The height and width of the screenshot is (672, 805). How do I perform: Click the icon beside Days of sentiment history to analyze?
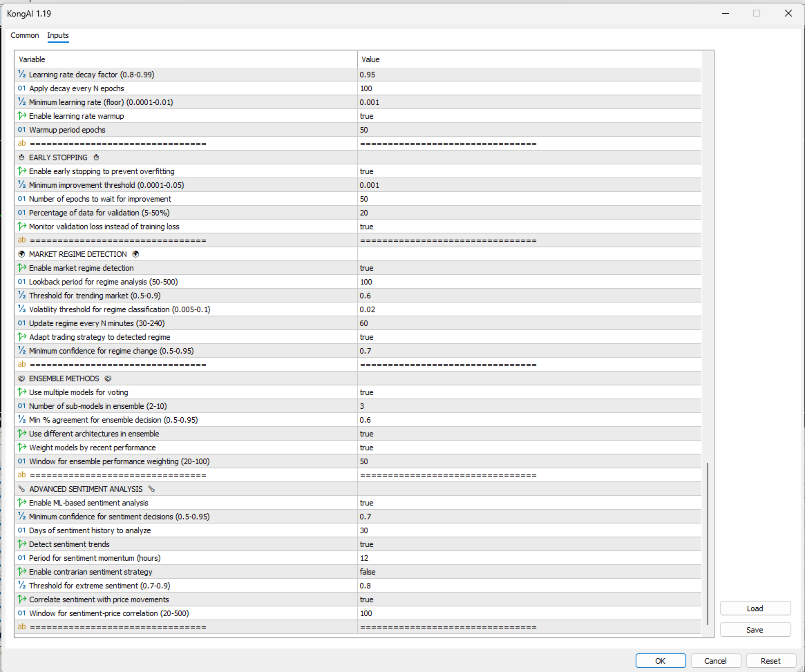click(x=21, y=531)
